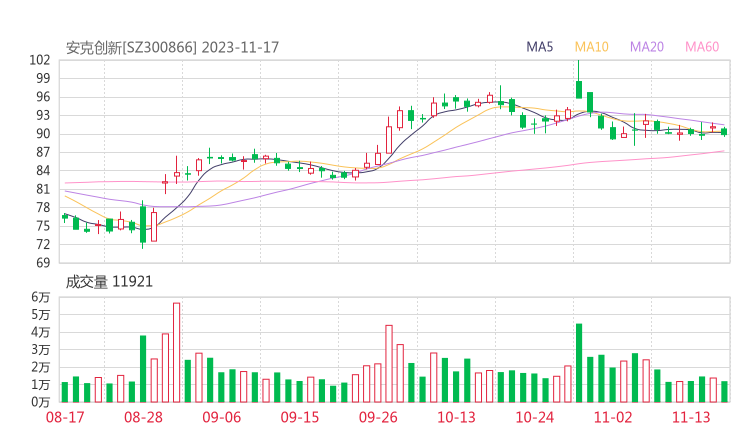
Task: Click the 78 price axis label
Action: [x=43, y=207]
